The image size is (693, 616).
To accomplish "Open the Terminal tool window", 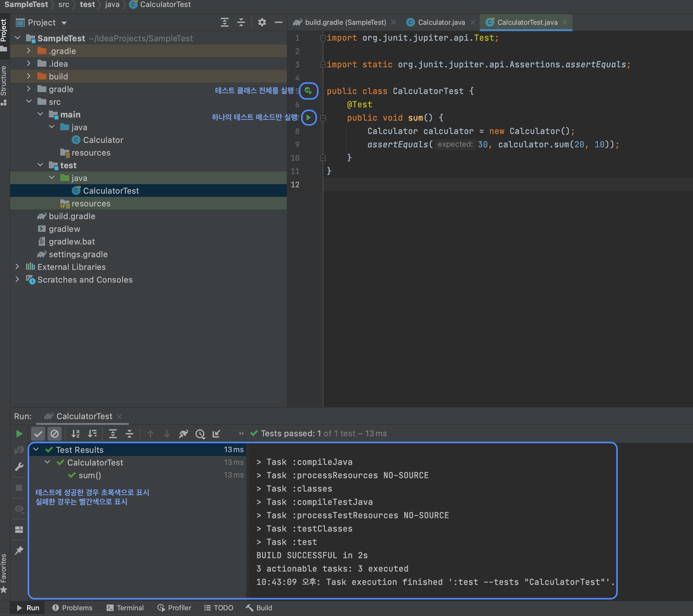I will 125,607.
